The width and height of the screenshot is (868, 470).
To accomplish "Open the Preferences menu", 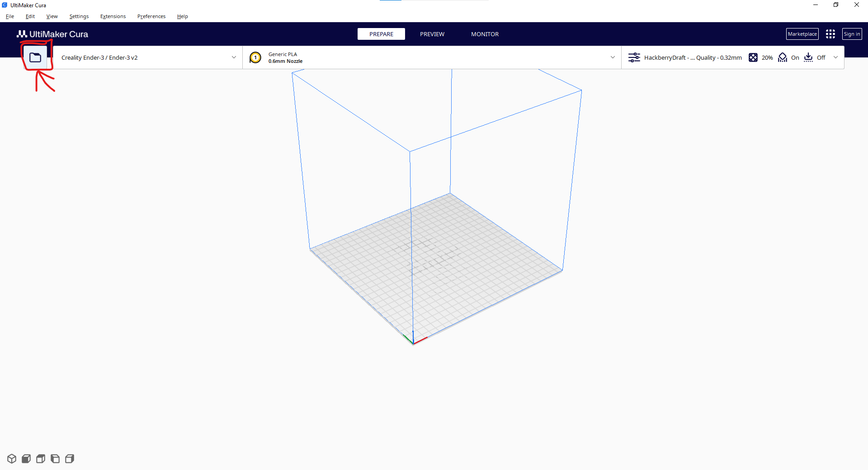I will pos(151,16).
